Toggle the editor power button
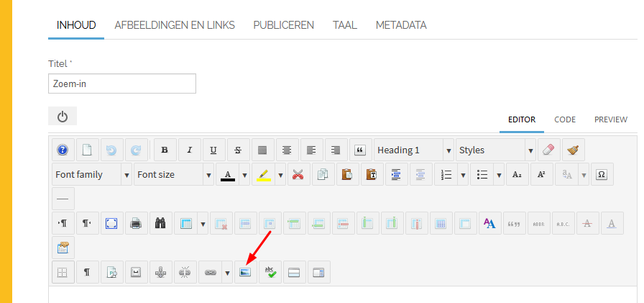This screenshot has width=644, height=303. (63, 117)
